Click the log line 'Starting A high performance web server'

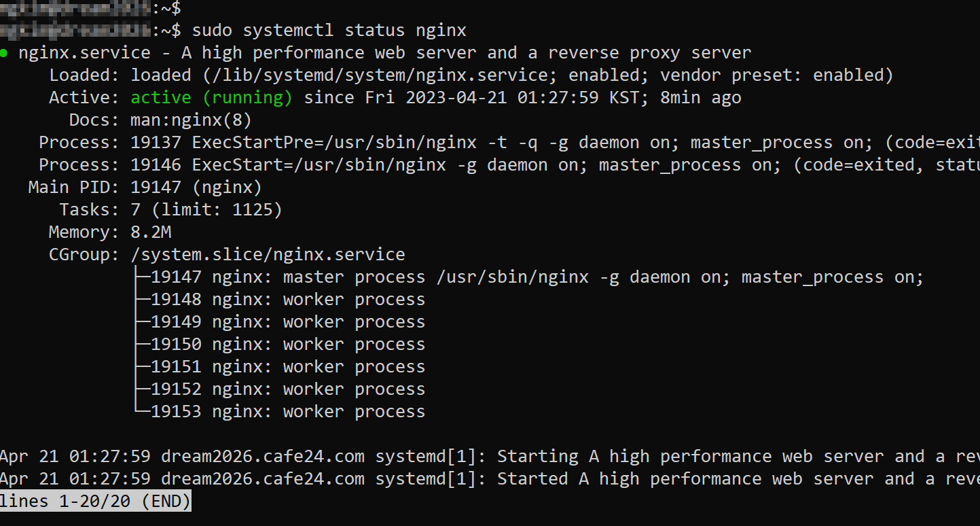[x=490, y=457]
